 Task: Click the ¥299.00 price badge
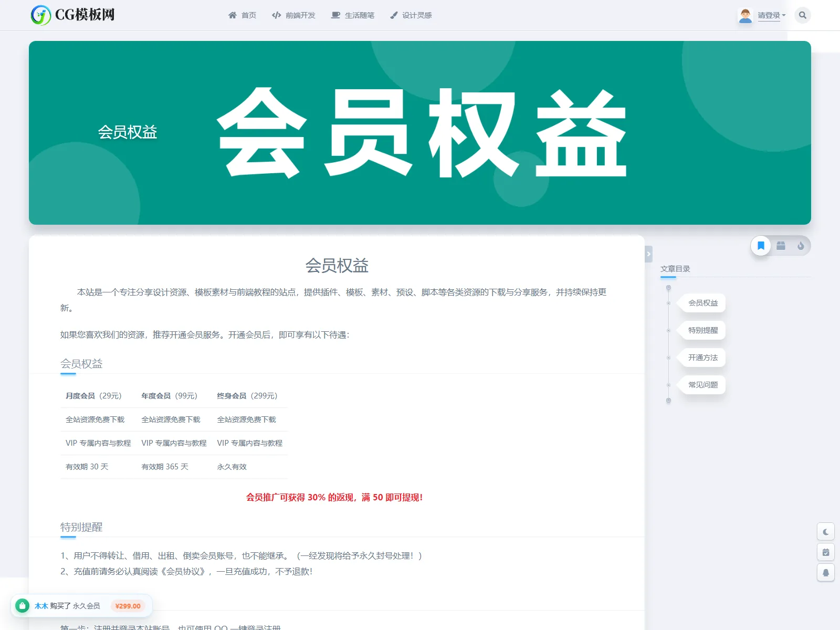coord(128,606)
